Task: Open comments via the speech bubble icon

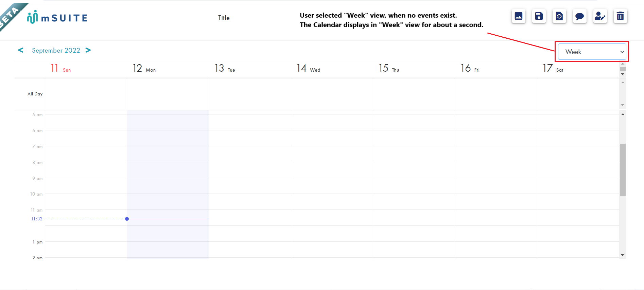Action: [x=579, y=16]
